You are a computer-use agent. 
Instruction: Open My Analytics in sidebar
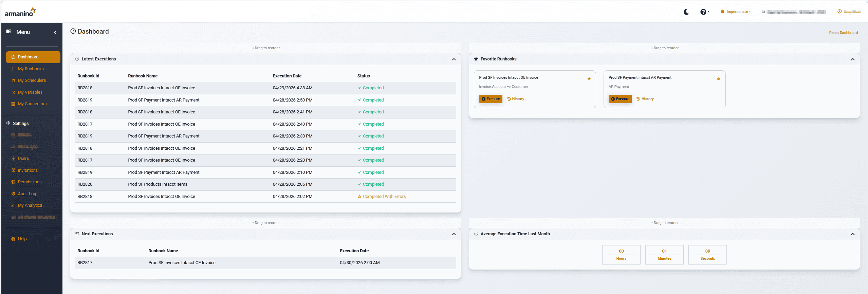tap(30, 205)
